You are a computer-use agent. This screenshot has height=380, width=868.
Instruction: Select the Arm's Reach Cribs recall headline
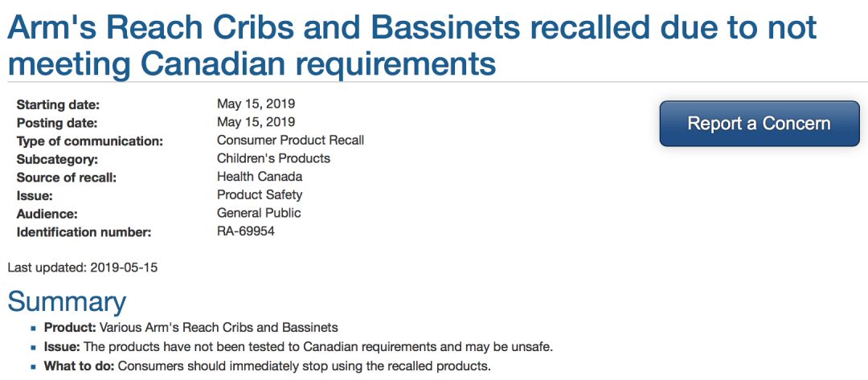tap(411, 45)
